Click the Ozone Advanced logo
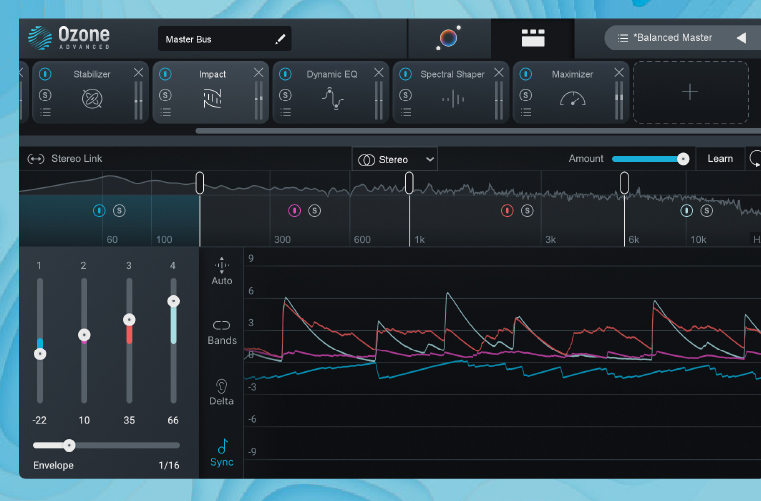 tap(68, 38)
